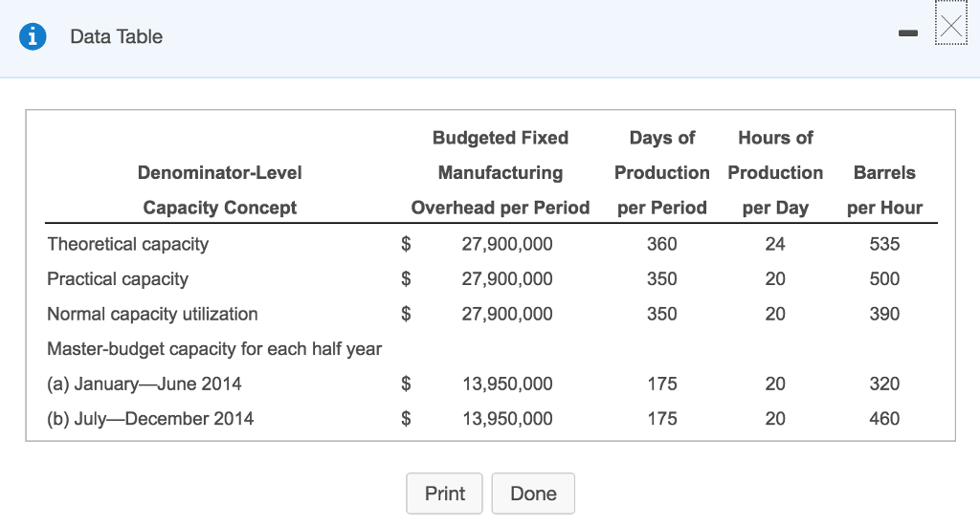Select the (b) July—December 2014 row label
Screen dimensions: 980x527
(150, 418)
